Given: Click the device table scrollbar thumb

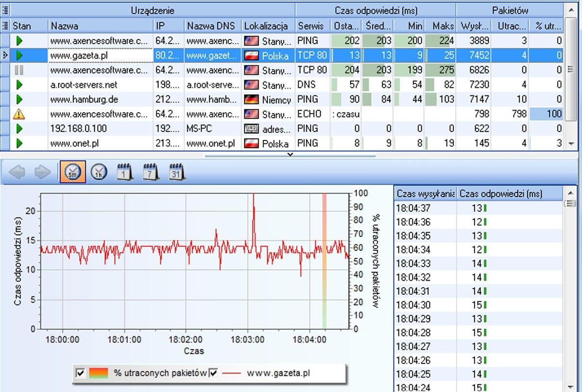Looking at the screenshot, I should click(571, 69).
